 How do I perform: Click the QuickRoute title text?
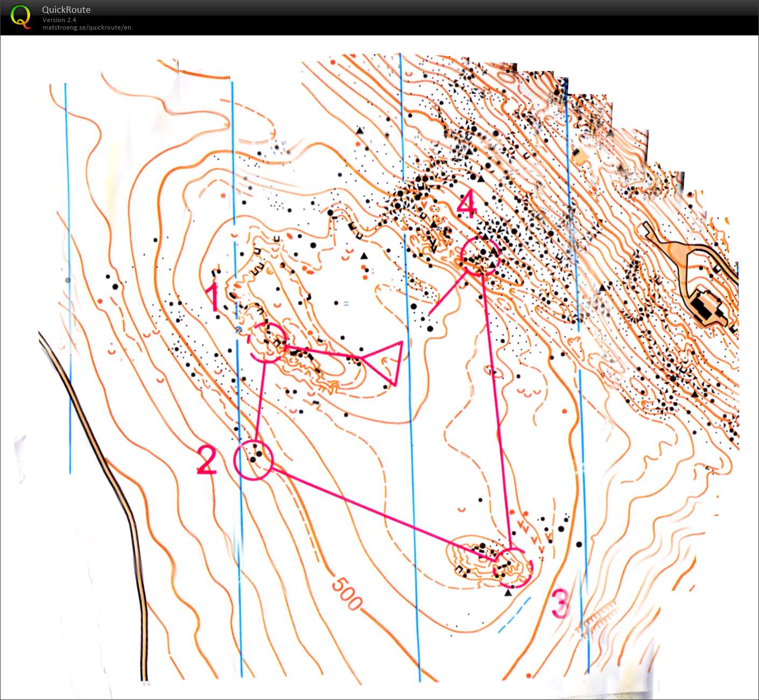click(66, 10)
